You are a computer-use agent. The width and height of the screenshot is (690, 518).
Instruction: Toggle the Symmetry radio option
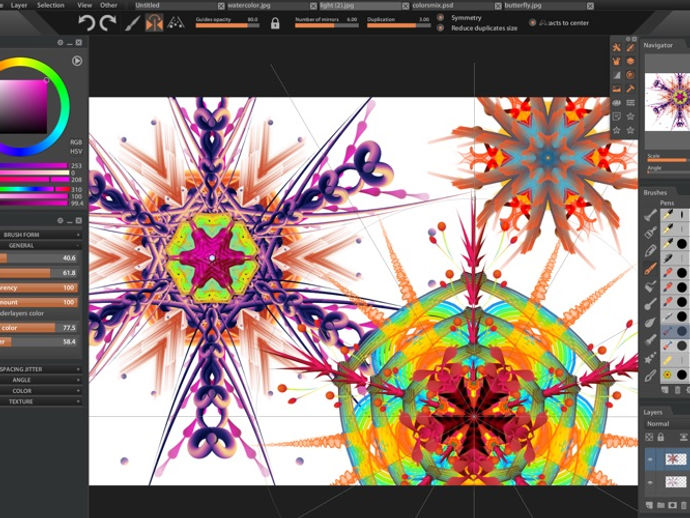pos(440,18)
